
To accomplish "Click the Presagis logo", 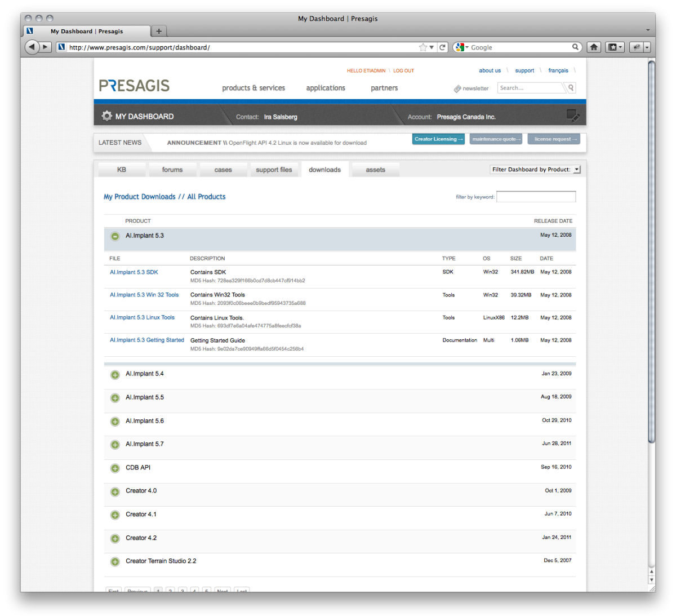I will [134, 86].
